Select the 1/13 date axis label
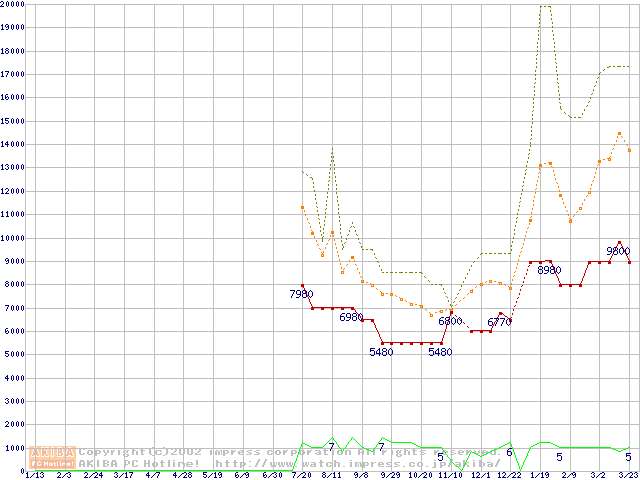 coord(34,475)
